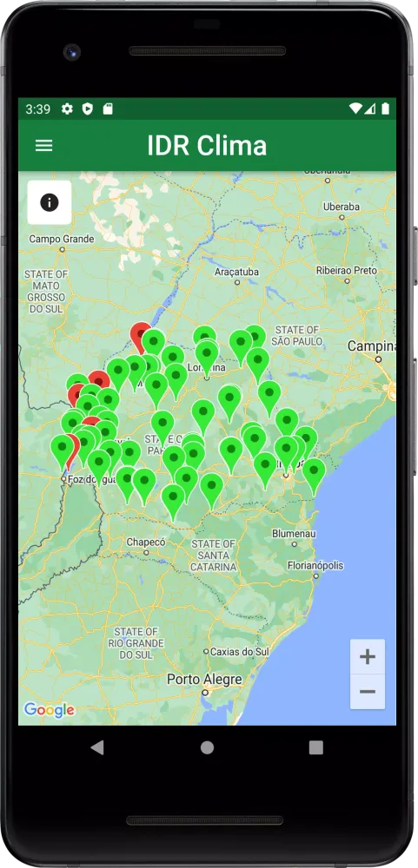Tap the Araçatuba city label
Image resolution: width=418 pixels, height=868 pixels.
[236, 272]
